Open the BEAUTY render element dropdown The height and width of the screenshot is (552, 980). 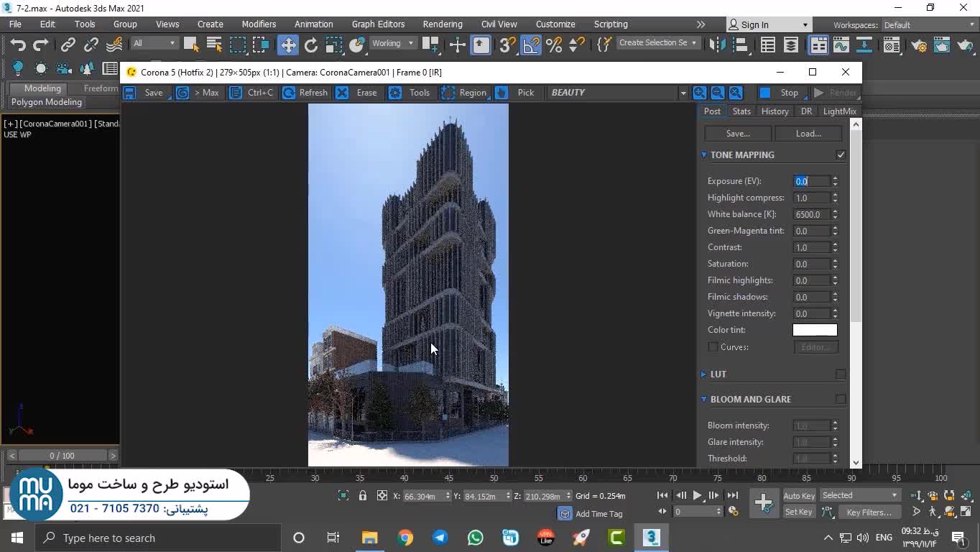click(683, 93)
